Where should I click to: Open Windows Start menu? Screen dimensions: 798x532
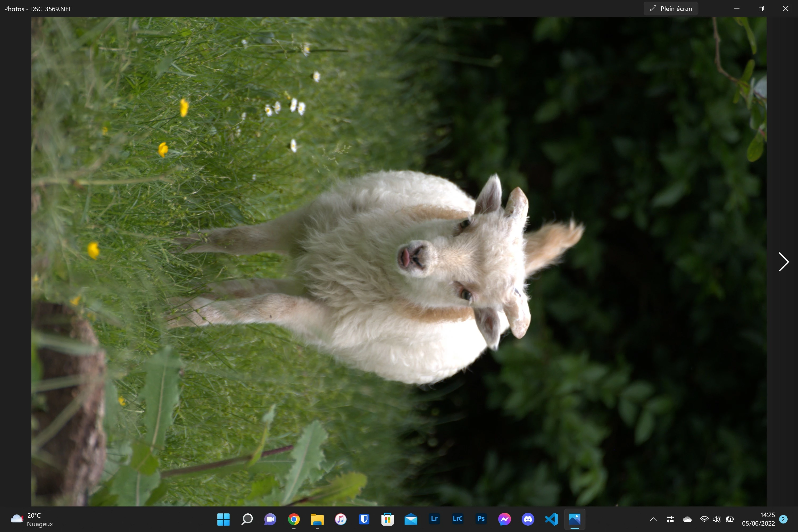click(x=223, y=519)
